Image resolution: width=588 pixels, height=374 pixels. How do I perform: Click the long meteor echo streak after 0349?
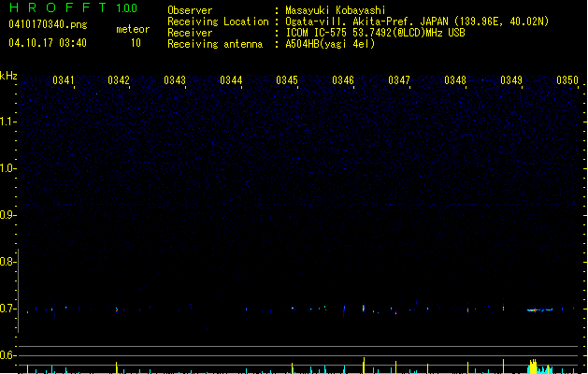coord(539,309)
